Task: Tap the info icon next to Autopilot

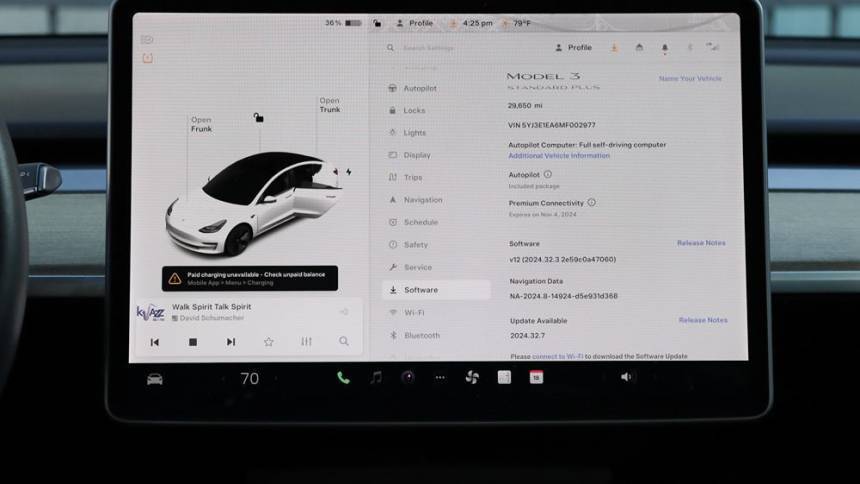Action: [x=547, y=175]
